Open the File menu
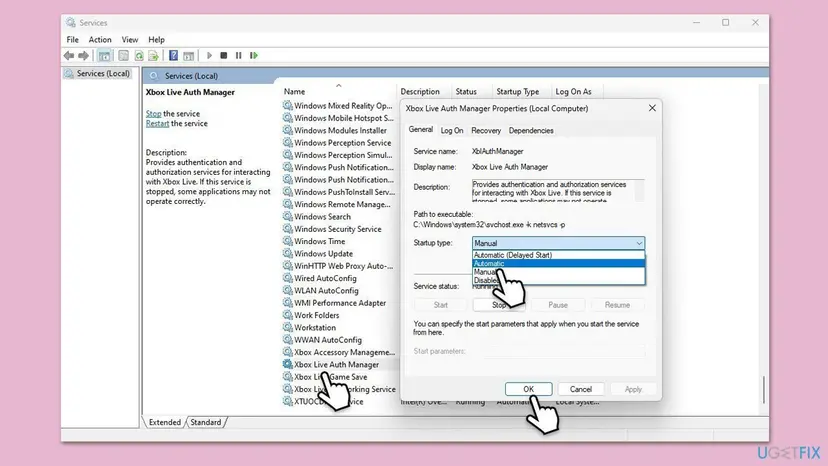 pos(72,40)
